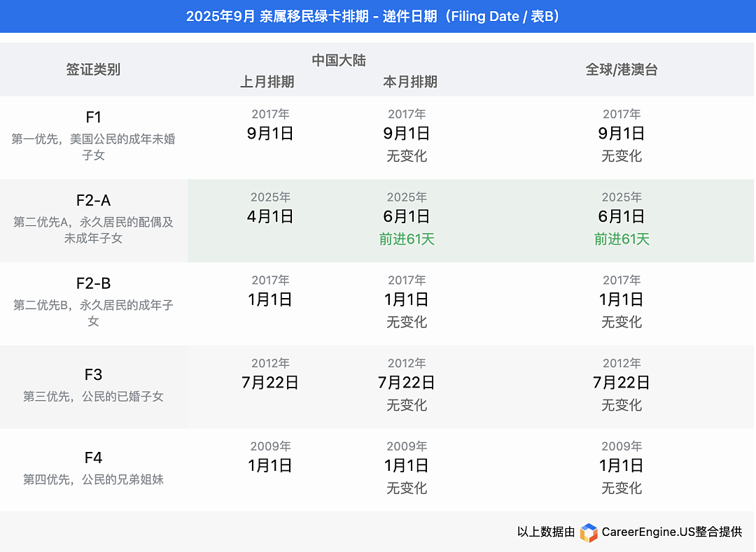Click the F1 description 第一优先 美国公民的成年未婚子女
The image size is (756, 552).
94,147
